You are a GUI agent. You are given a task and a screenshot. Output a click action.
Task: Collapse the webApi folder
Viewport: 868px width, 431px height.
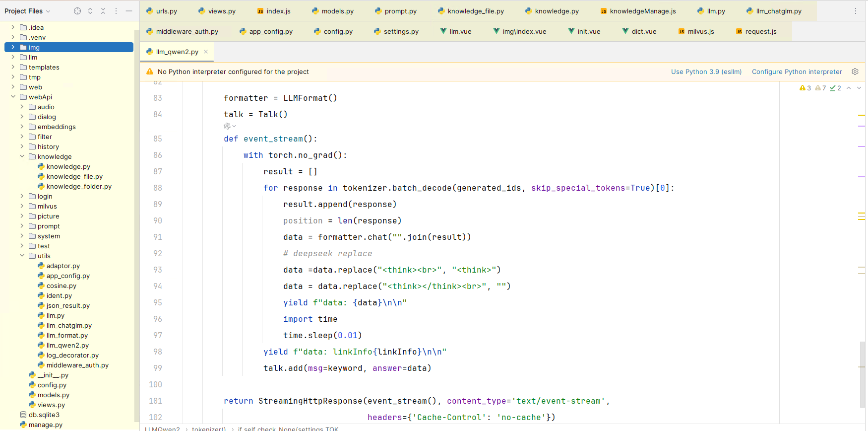(13, 97)
